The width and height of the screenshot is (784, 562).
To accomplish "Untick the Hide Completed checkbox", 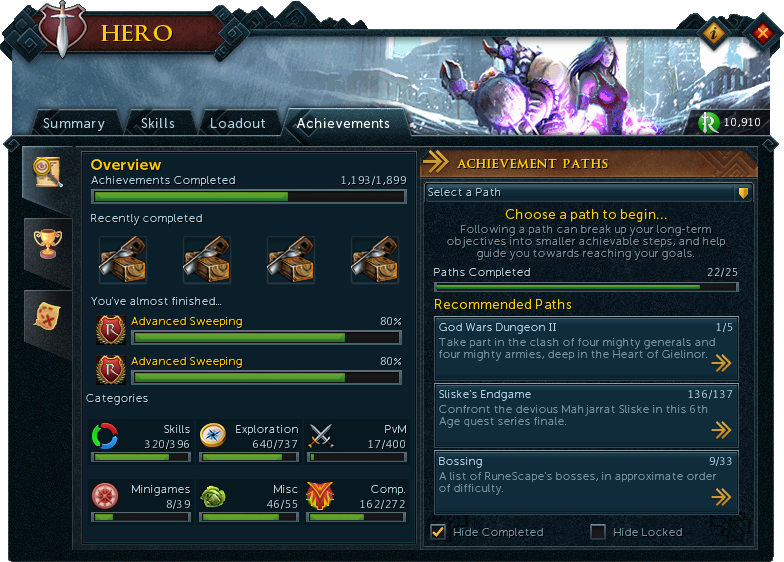I will coord(438,532).
